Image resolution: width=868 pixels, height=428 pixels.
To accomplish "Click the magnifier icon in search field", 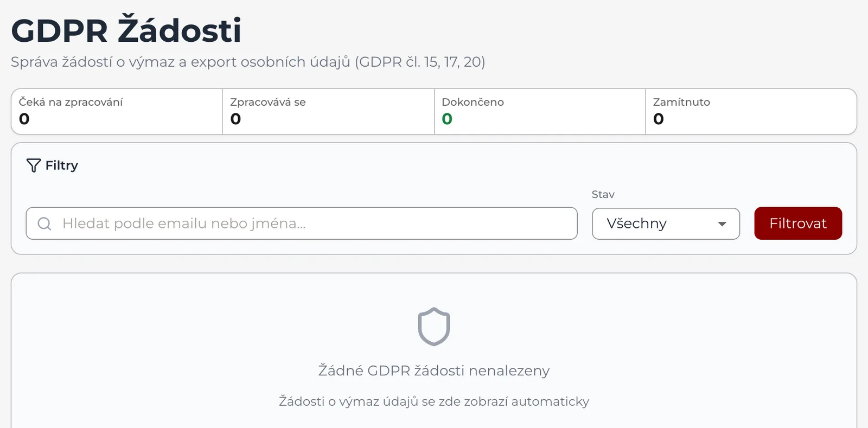I will [x=44, y=223].
